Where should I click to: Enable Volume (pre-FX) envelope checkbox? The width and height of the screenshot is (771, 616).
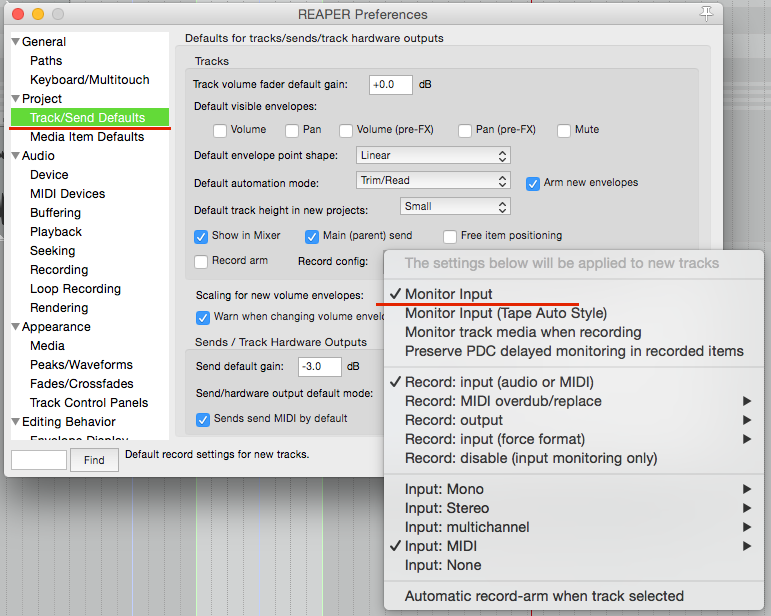(346, 130)
